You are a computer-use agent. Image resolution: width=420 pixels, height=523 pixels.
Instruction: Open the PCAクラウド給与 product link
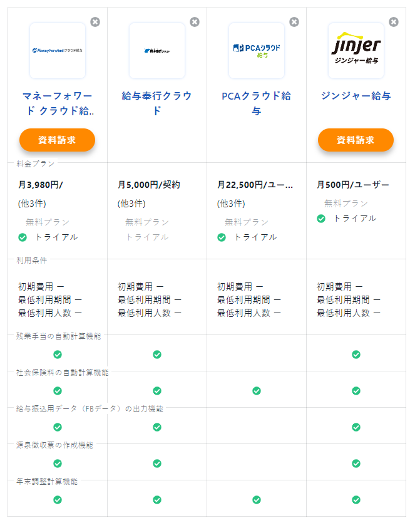pyautogui.click(x=257, y=103)
